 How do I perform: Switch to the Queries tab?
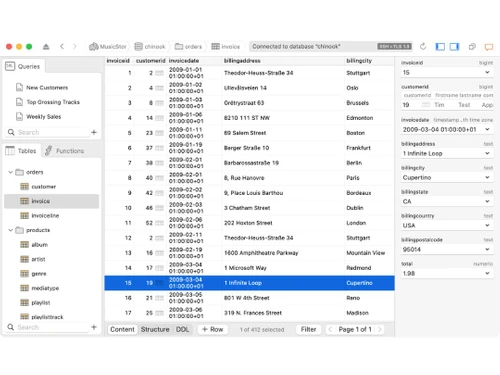23,66
